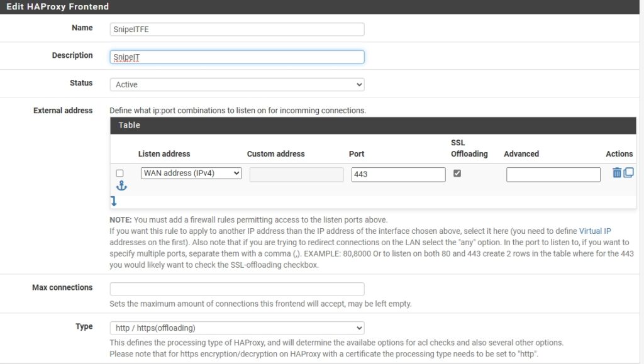Click the disabled Custom address field

[x=297, y=174]
